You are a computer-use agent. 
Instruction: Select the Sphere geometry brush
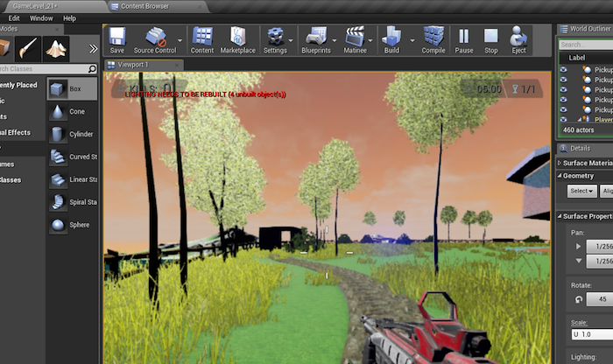point(73,225)
